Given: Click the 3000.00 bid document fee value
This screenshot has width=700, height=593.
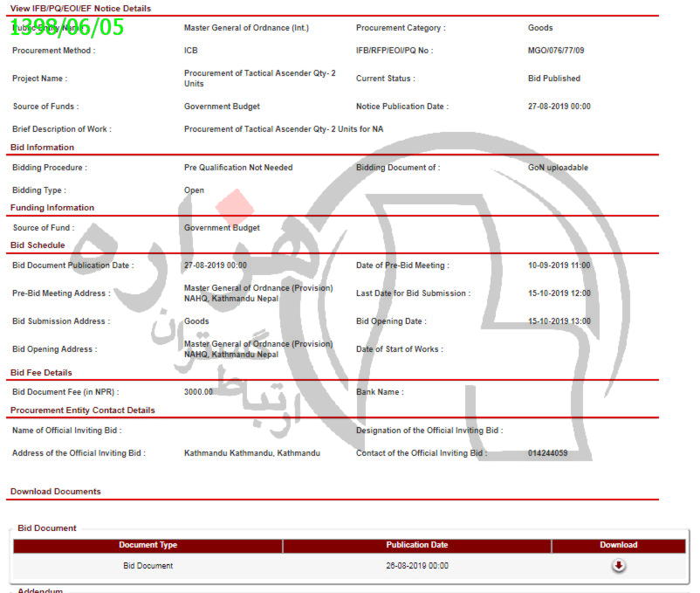Looking at the screenshot, I should coord(198,392).
